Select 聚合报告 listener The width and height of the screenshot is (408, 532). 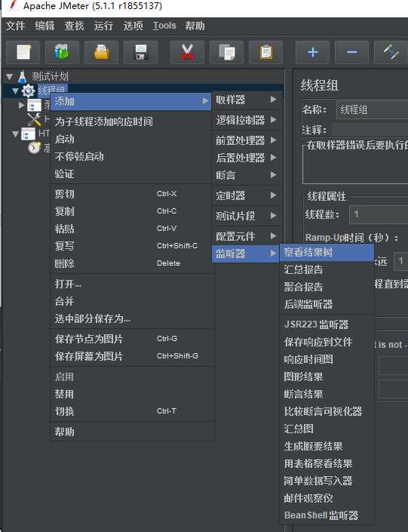[327, 287]
